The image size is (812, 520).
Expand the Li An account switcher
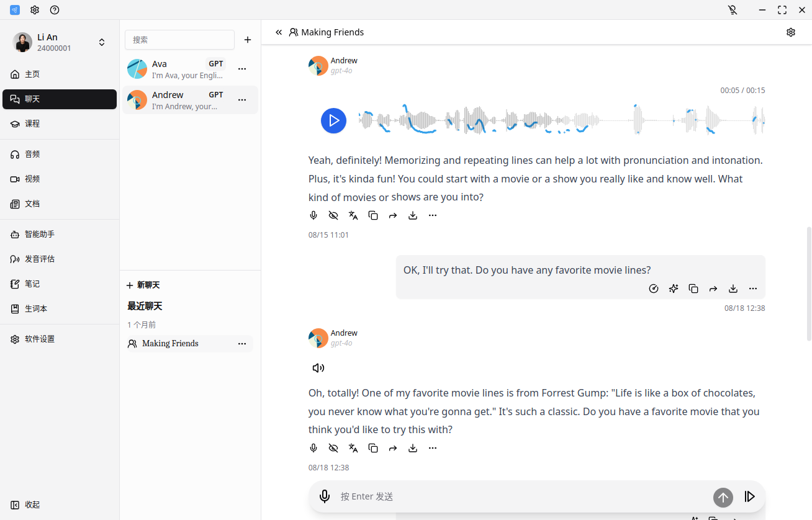click(x=102, y=42)
